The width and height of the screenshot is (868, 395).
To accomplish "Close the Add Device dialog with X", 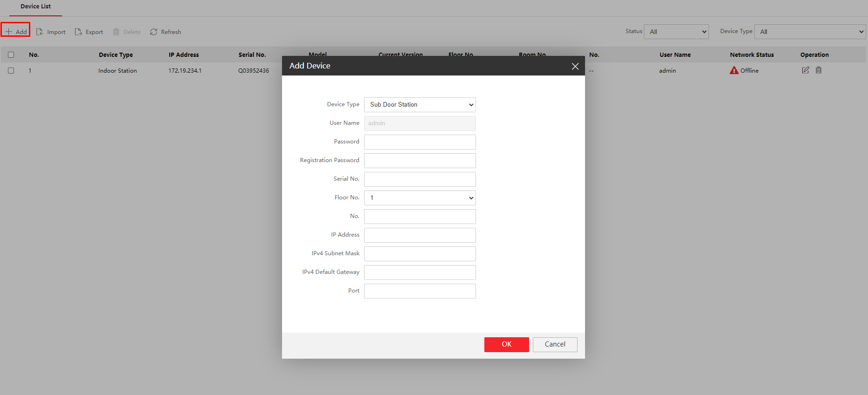I will tap(575, 66).
